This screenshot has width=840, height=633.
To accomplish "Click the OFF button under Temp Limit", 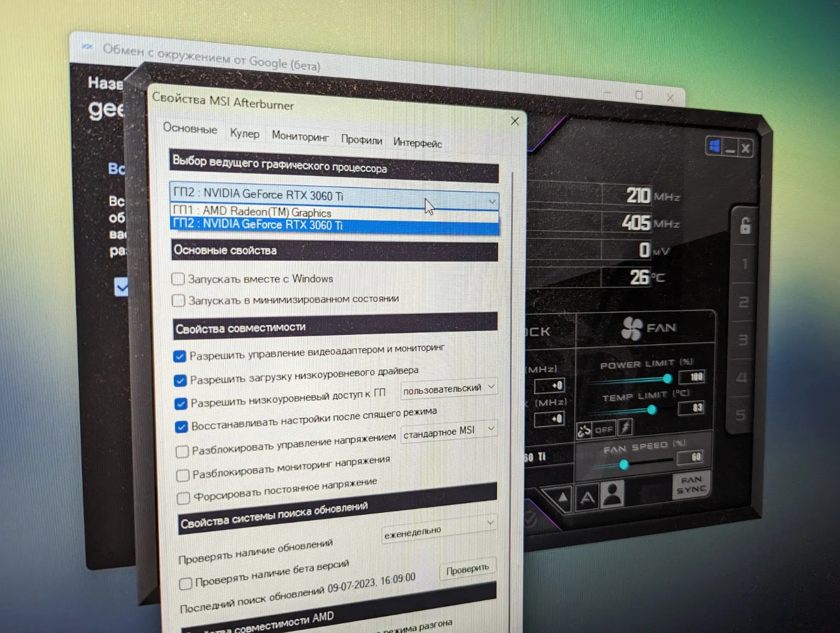I will pos(604,430).
